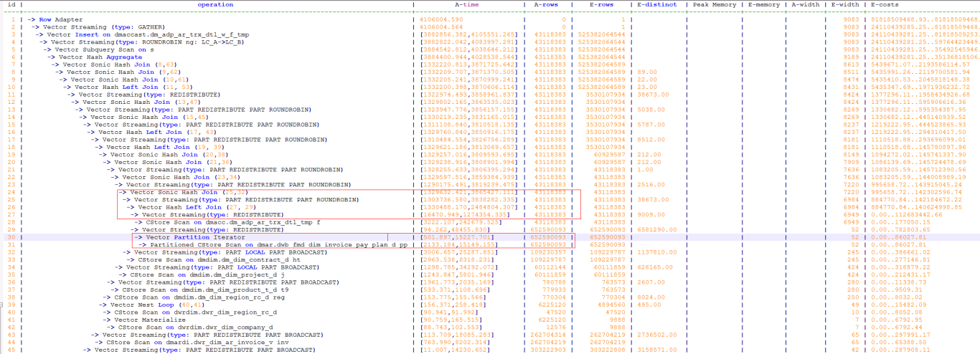The image size is (980, 354).
Task: Select the 'E-costs' column header
Action: pyautogui.click(x=886, y=4)
